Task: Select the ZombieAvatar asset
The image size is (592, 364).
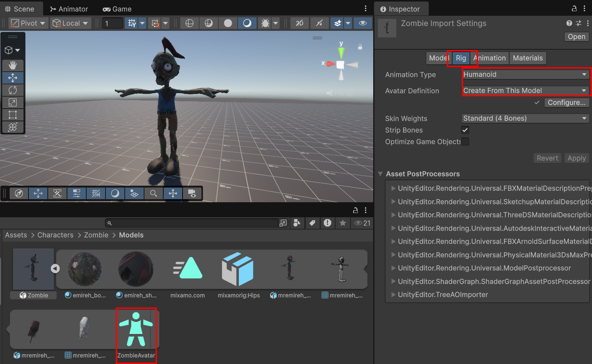Action: [x=136, y=335]
